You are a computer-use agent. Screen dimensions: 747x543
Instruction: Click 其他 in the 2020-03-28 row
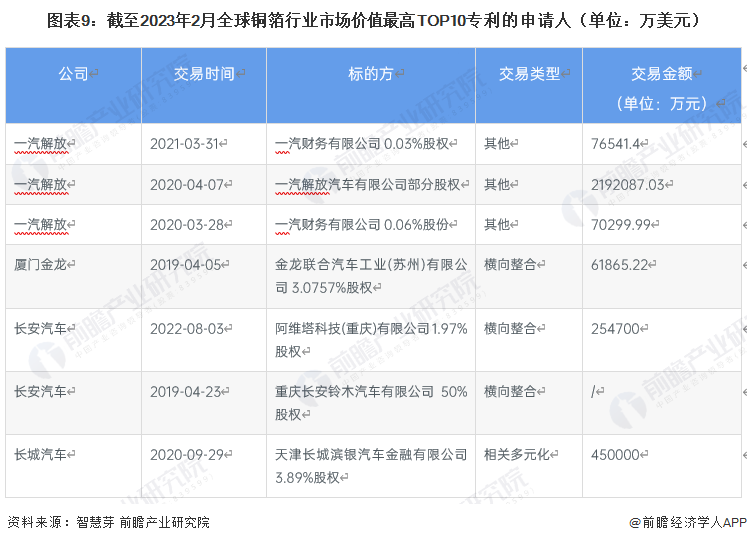click(497, 224)
